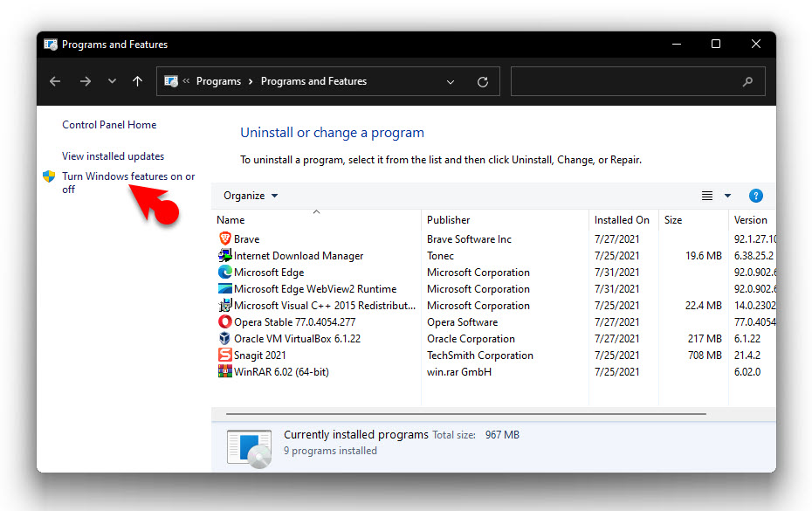Open the More view options arrow

click(727, 196)
